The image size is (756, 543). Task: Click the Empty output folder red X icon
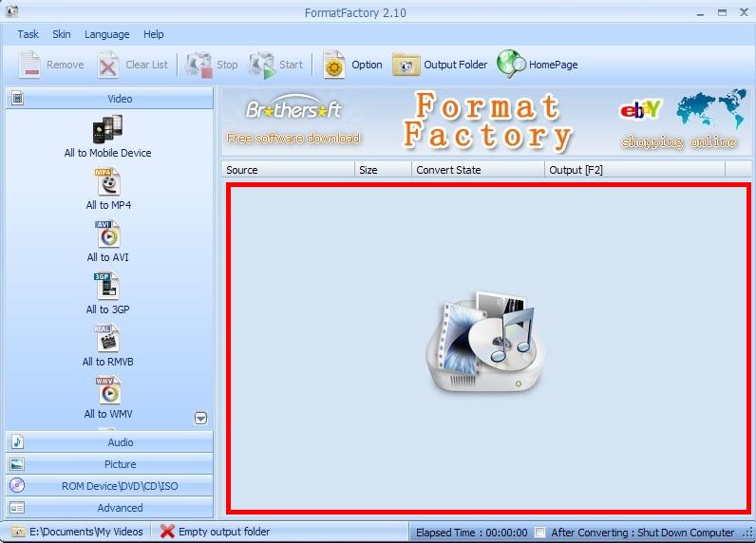pos(167,532)
